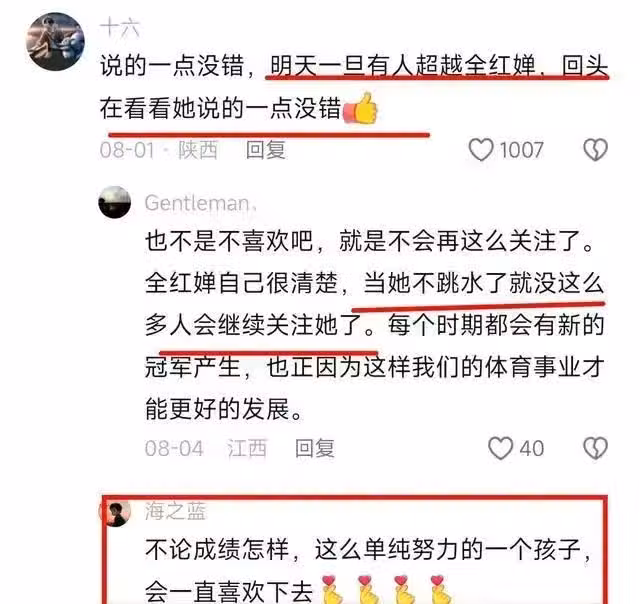Open 海之蓝's profile avatar
Image resolution: width=640 pixels, height=604 pixels.
(116, 513)
